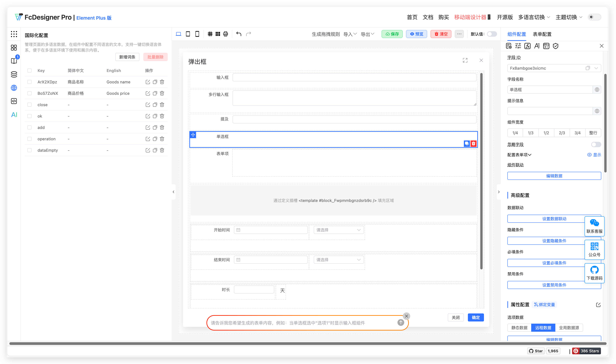This screenshot has height=364, width=616.
Task: Click red delete icon on 单选框 field
Action: (473, 143)
